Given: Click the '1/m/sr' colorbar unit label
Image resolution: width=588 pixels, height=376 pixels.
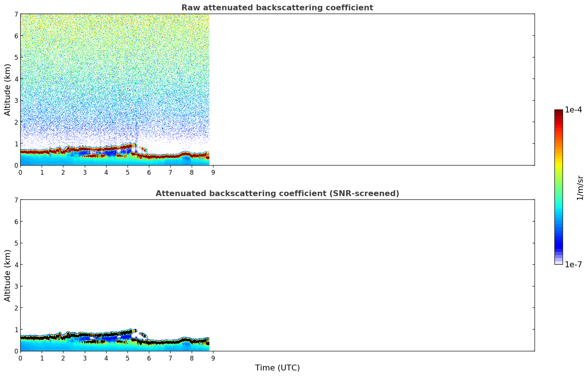Looking at the screenshot, I should click(580, 188).
